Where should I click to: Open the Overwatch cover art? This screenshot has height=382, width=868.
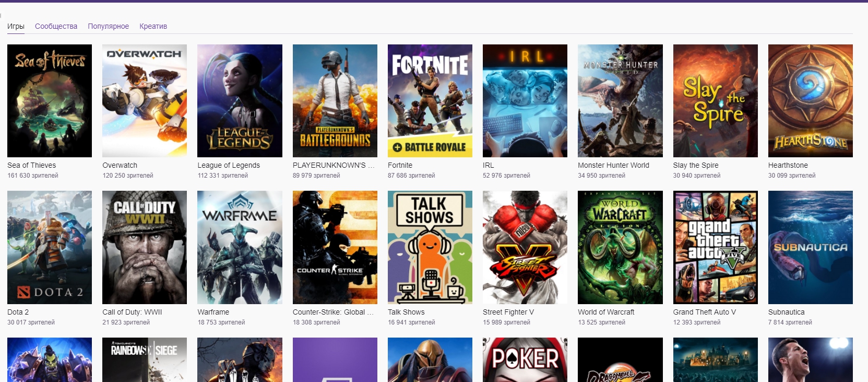click(x=145, y=101)
